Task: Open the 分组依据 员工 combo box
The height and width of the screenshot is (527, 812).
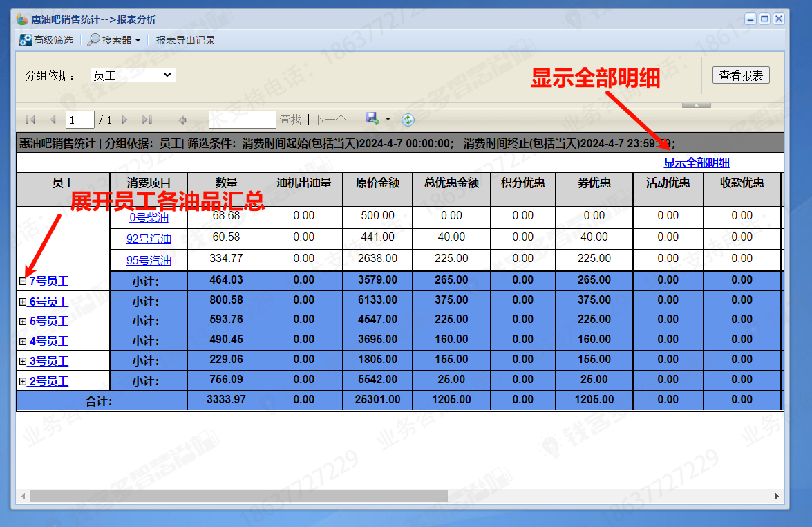Action: click(133, 75)
